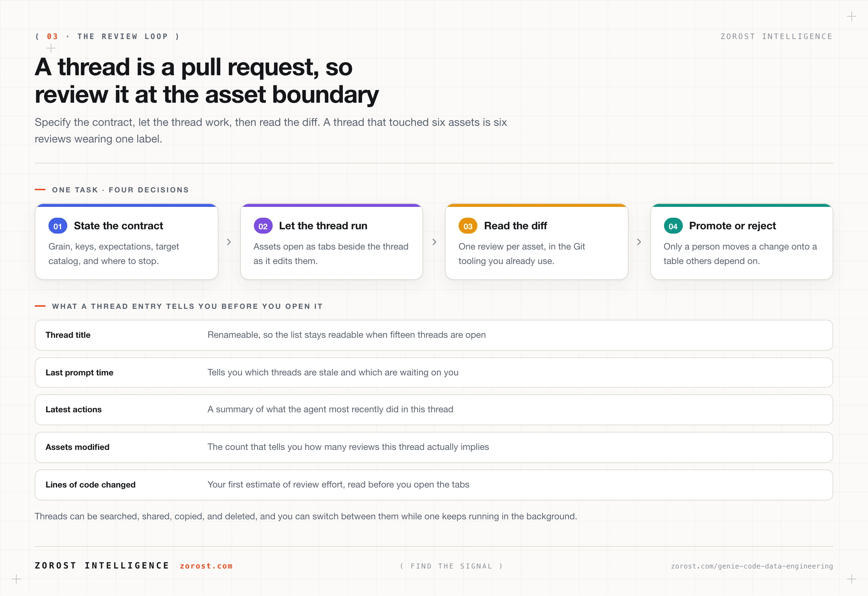This screenshot has height=596, width=868.
Task: Click the chevron after Read the diff card
Action: point(639,242)
